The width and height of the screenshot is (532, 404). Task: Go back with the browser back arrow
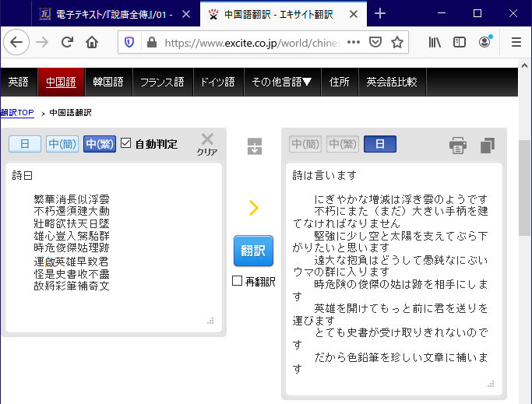click(16, 42)
